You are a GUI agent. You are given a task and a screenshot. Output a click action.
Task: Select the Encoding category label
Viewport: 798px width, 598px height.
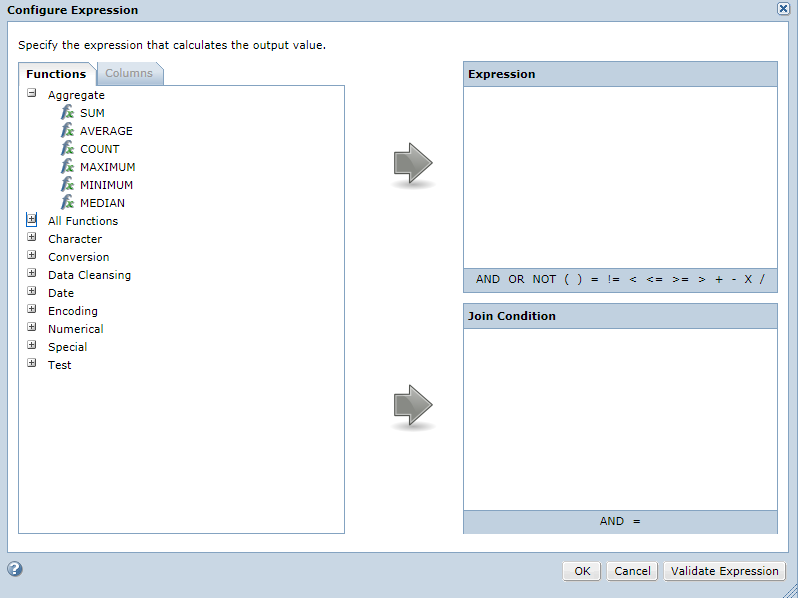tap(73, 311)
